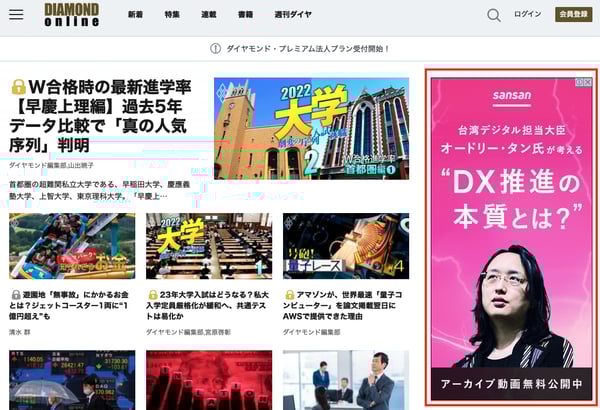600x410 pixels.
Task: Click lock icon beside 遊園地「無事故」article
Action: (x=15, y=295)
